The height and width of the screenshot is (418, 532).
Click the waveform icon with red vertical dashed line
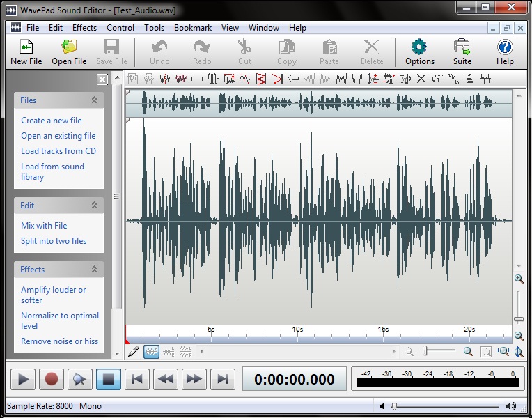coord(165,79)
